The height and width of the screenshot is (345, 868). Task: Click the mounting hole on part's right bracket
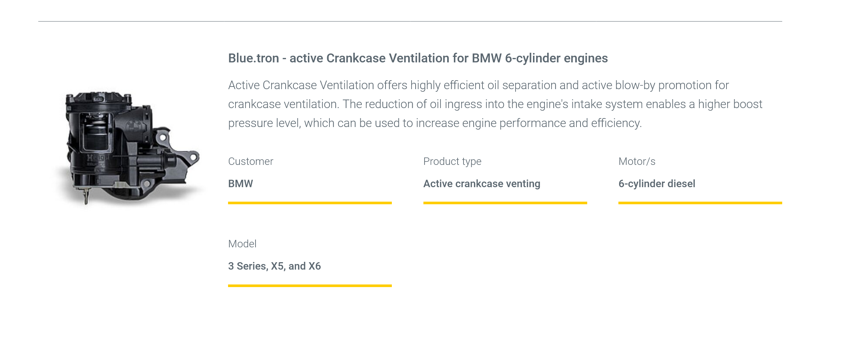(193, 157)
